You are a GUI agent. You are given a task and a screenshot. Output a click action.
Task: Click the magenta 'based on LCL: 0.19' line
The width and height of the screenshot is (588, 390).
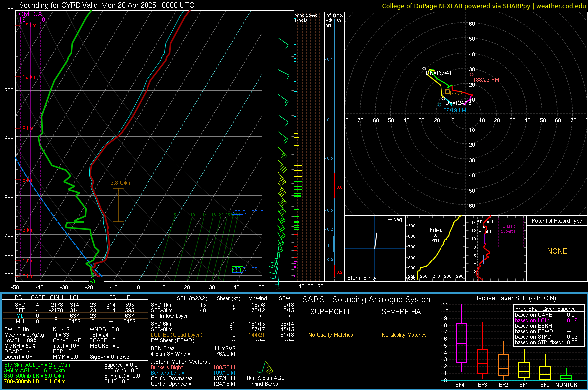coord(546,321)
